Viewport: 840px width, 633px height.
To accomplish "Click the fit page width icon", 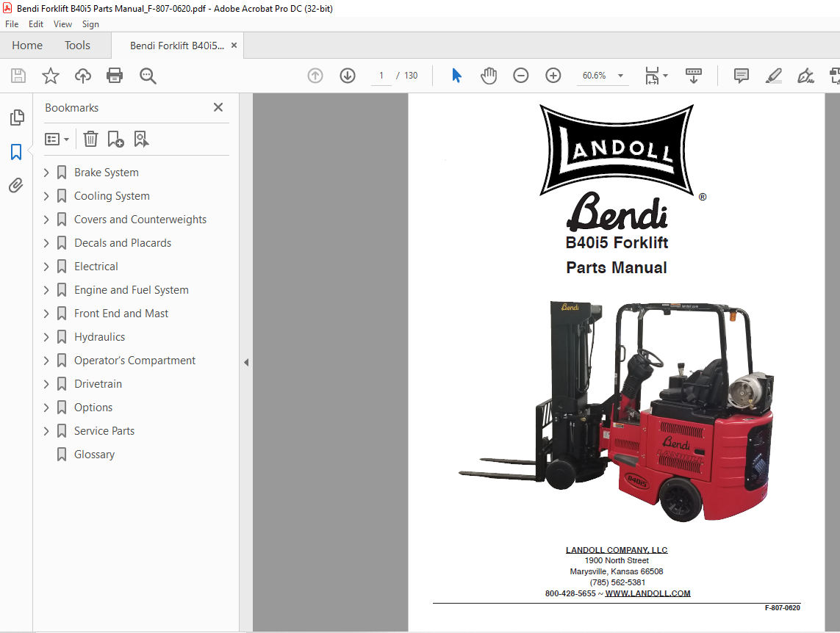I will [652, 76].
